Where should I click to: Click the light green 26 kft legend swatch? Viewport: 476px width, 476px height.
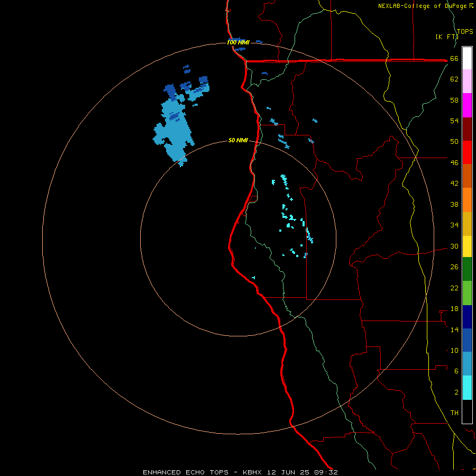point(467,293)
